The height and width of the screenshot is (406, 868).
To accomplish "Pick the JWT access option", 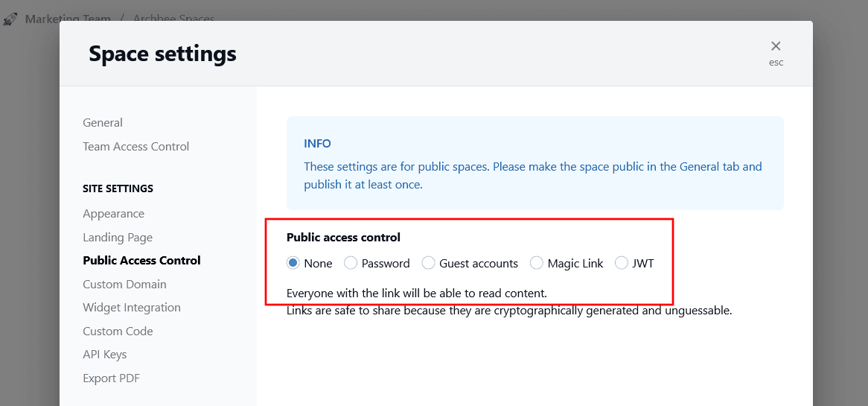I will coord(621,263).
